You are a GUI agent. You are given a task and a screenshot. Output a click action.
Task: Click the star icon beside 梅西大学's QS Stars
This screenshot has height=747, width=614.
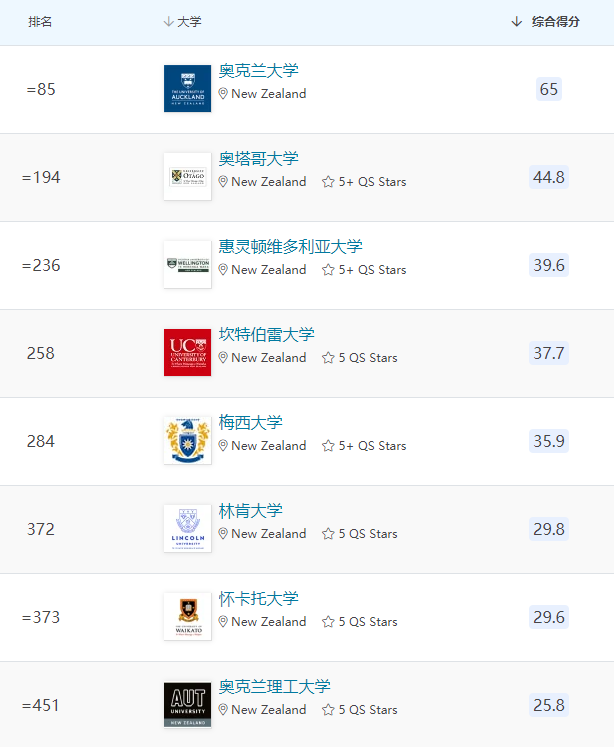pos(328,446)
